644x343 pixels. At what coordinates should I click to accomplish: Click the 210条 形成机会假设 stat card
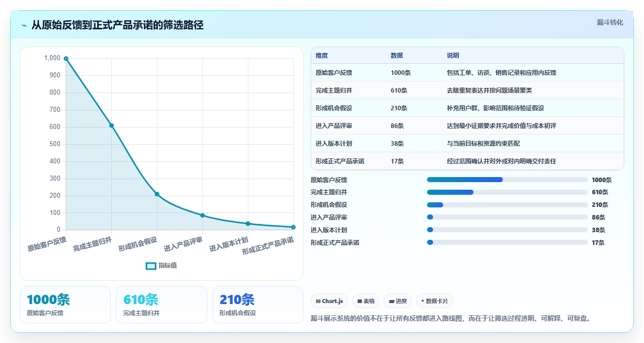[x=258, y=305]
